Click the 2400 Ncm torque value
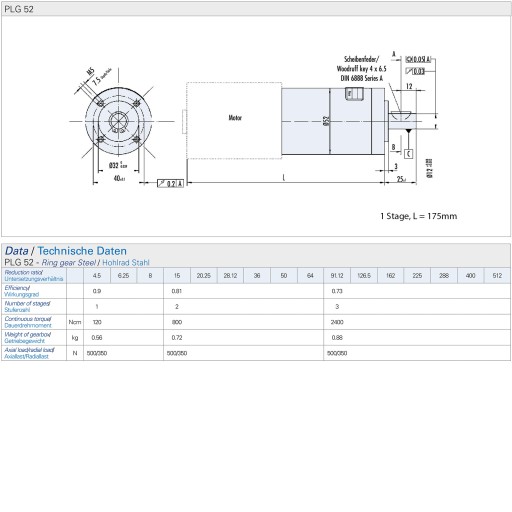The height and width of the screenshot is (512, 512). click(337, 322)
